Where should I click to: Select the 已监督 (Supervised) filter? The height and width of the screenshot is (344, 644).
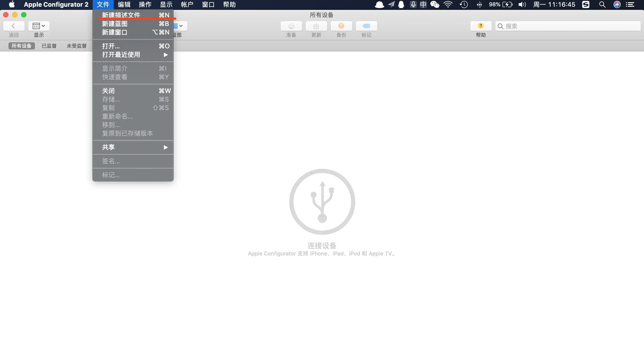(x=49, y=46)
